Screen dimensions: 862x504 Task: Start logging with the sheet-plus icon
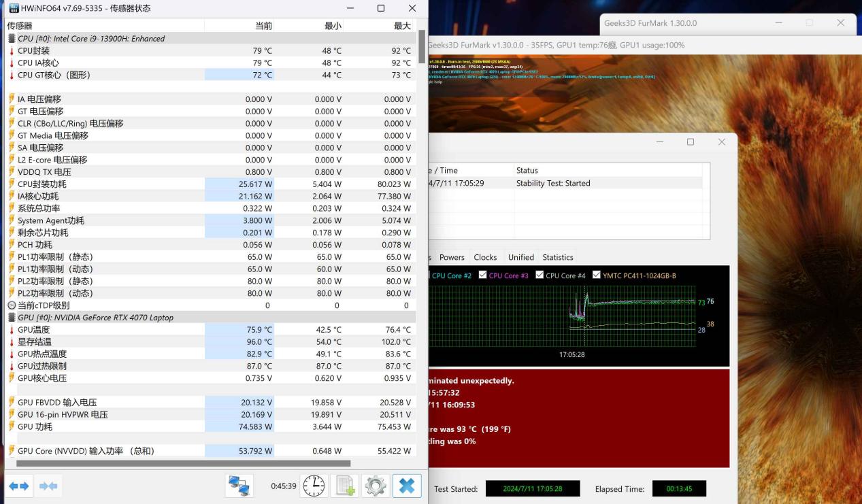tap(345, 486)
